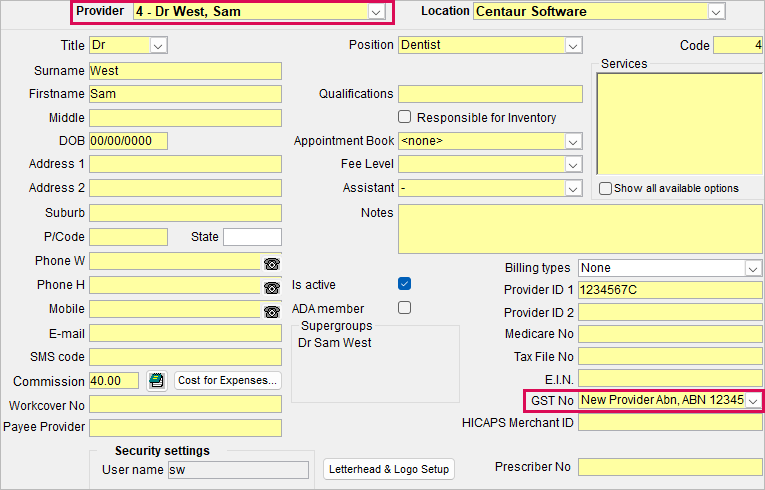The image size is (765, 490).
Task: Open the Fee Level dropdown
Action: [573, 164]
